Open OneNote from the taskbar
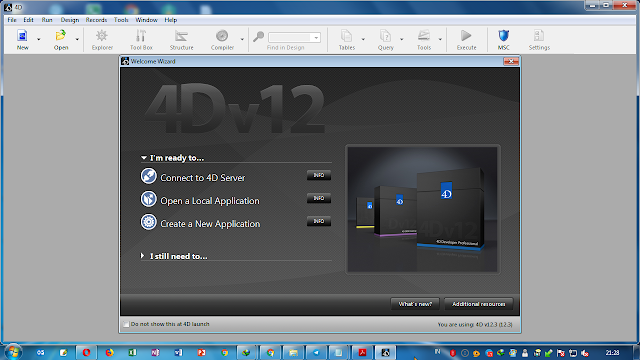 155,352
